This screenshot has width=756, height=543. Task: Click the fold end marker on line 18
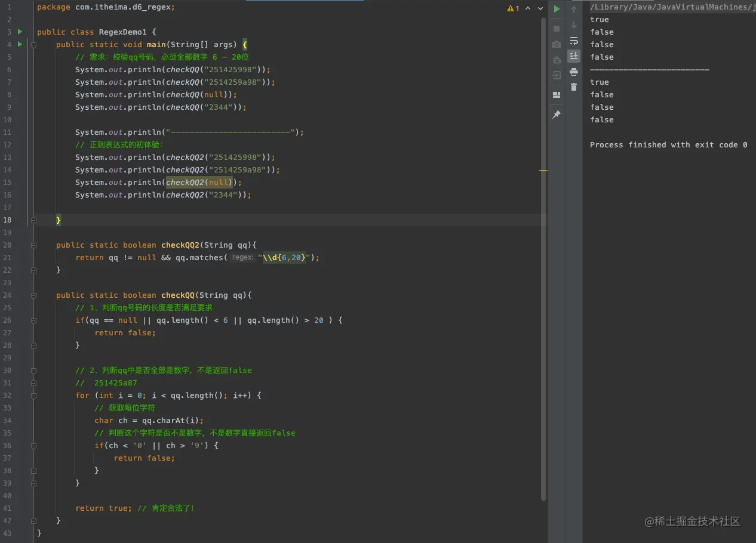pos(34,220)
